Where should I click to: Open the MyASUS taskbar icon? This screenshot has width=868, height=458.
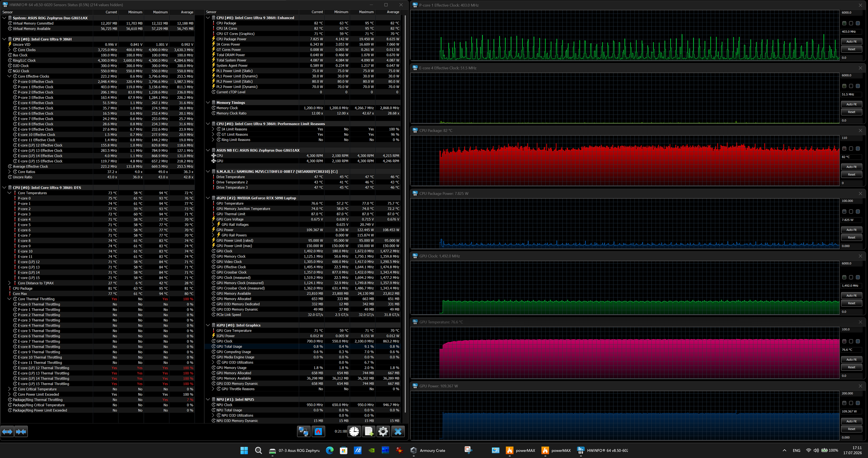pos(358,450)
